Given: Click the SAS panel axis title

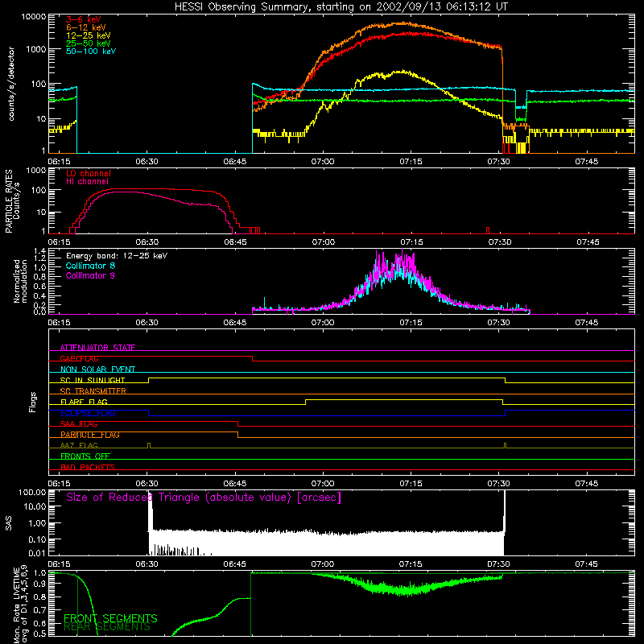Looking at the screenshot, I should click(x=8, y=523).
